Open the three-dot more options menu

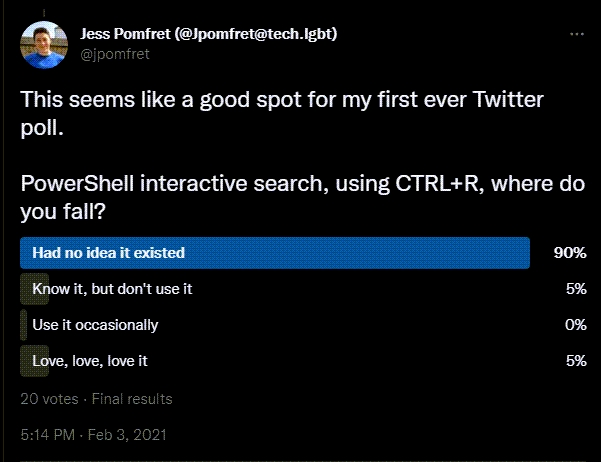pyautogui.click(x=576, y=34)
